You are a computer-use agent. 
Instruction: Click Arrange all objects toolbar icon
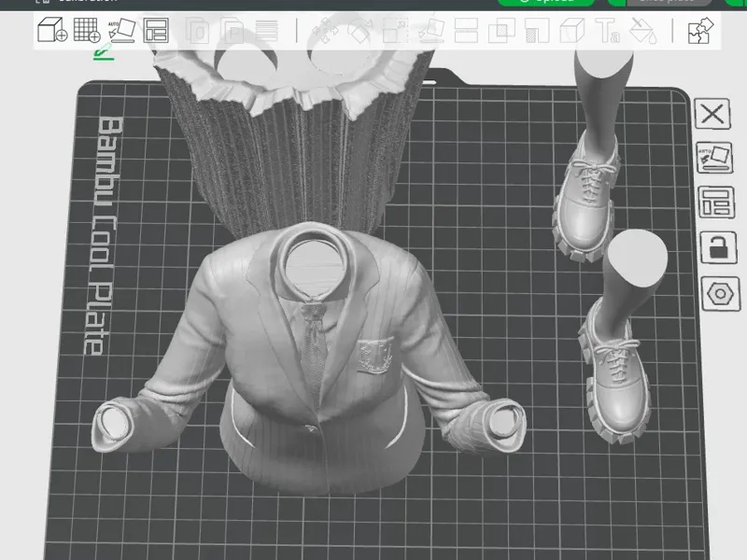click(156, 31)
